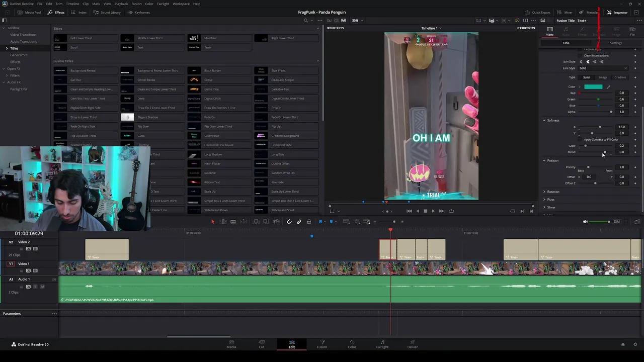Switch to the Deliver page
Image resolution: width=644 pixels, height=362 pixels.
point(413,344)
